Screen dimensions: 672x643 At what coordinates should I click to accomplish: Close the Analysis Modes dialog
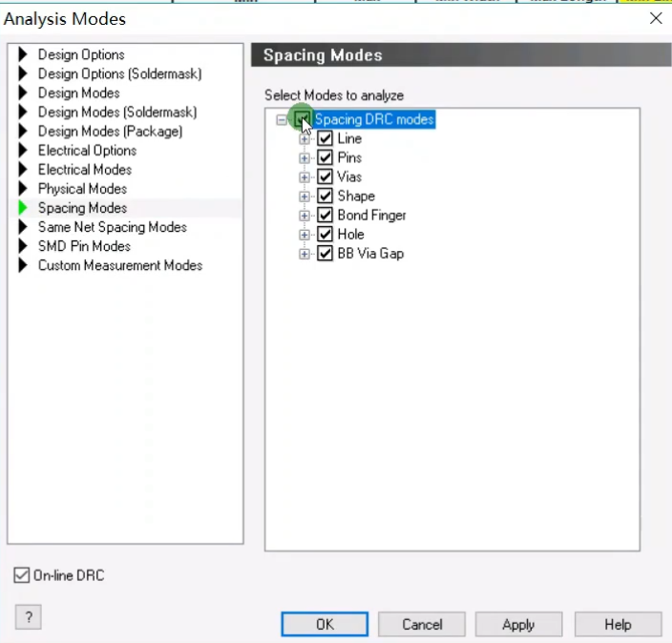click(x=656, y=18)
